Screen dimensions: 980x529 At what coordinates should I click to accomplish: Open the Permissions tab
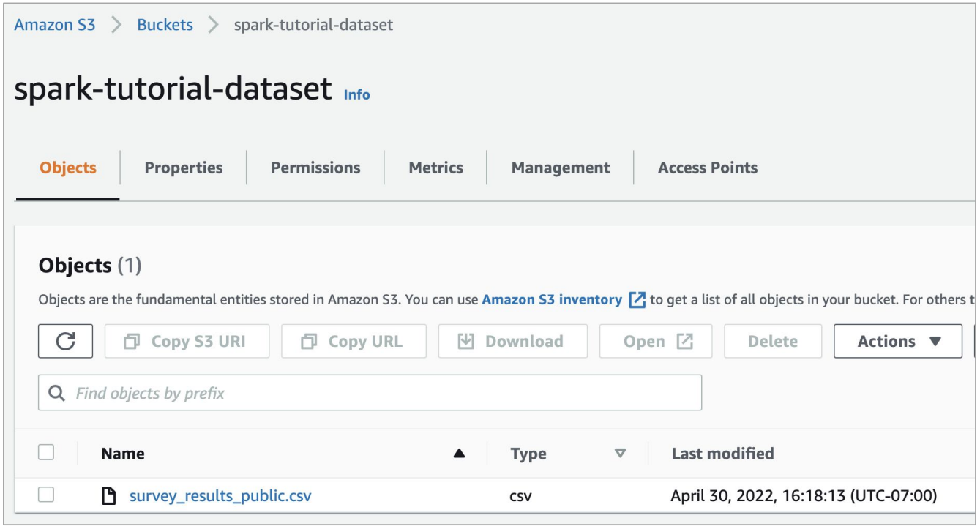(x=315, y=168)
